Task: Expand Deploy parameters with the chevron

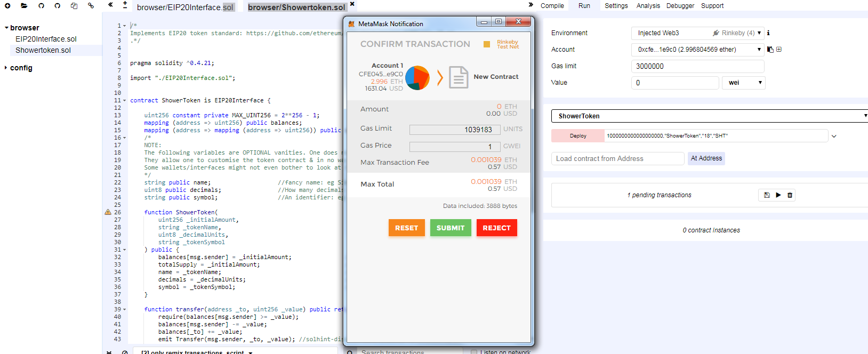Action: coord(834,136)
